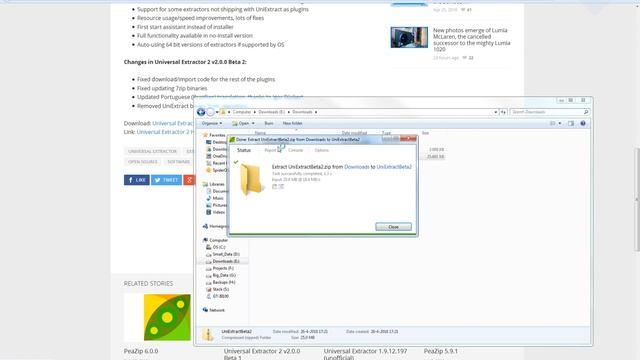Select Videos in Libraries
This screenshot has height=360, width=640.
coord(218,212)
